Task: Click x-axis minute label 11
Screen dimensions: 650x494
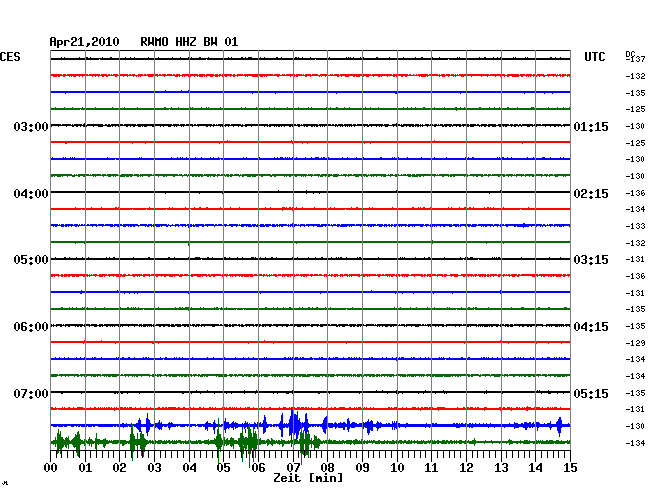Action: (x=431, y=467)
